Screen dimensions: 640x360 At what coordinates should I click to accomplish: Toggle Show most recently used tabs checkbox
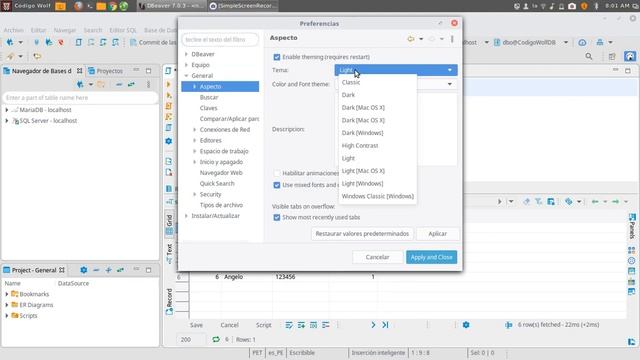point(277,217)
